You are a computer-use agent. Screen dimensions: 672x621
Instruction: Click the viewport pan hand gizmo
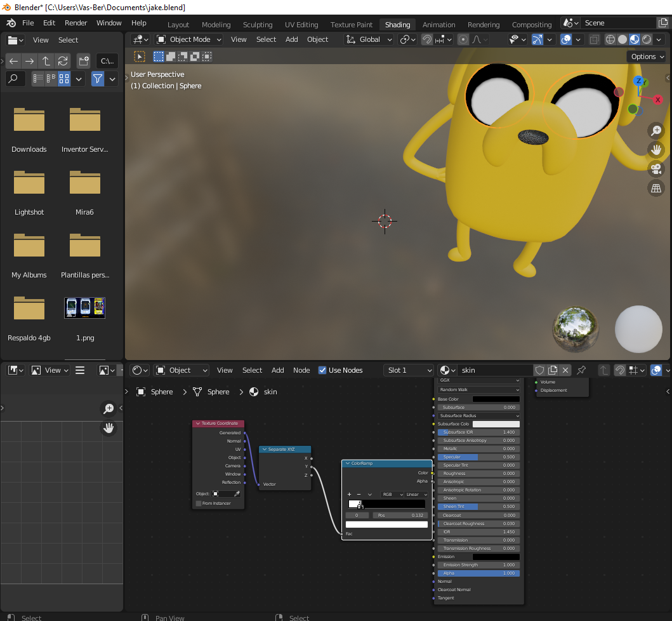(656, 150)
